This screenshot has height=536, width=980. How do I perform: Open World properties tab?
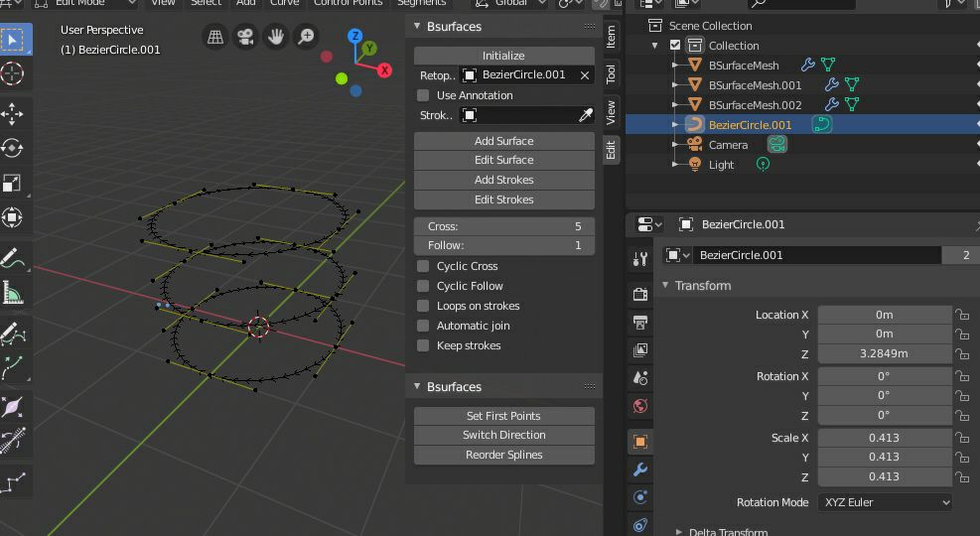[640, 406]
